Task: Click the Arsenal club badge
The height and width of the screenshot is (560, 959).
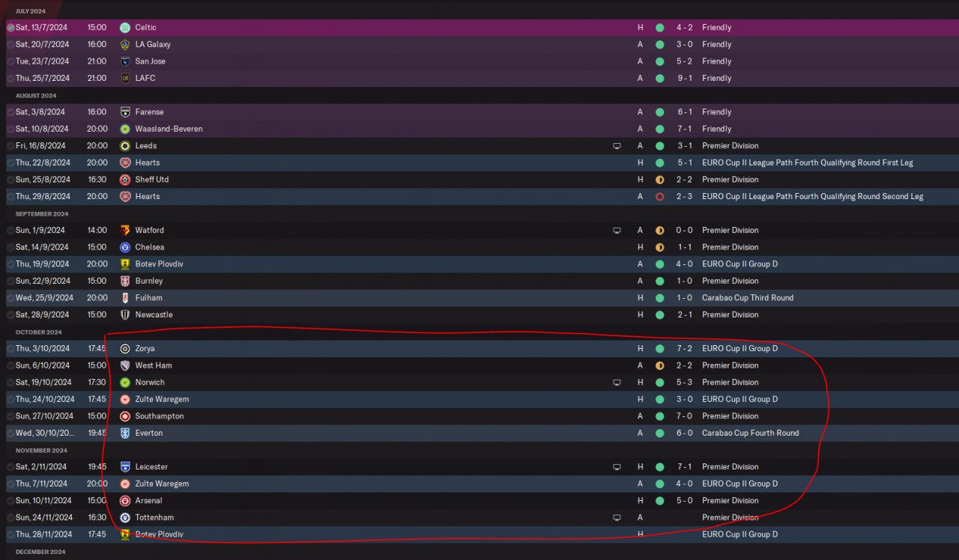Action: pyautogui.click(x=125, y=500)
